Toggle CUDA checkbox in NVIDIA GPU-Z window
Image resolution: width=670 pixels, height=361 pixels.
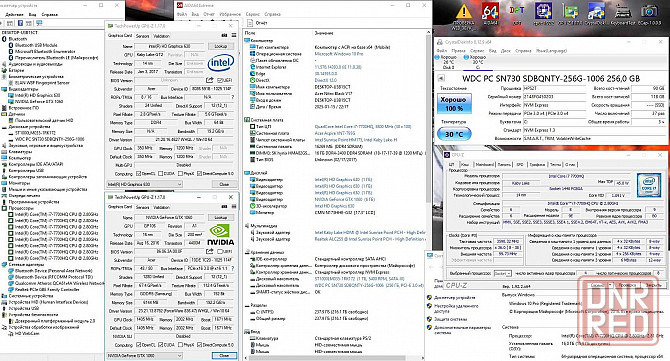coord(161,344)
